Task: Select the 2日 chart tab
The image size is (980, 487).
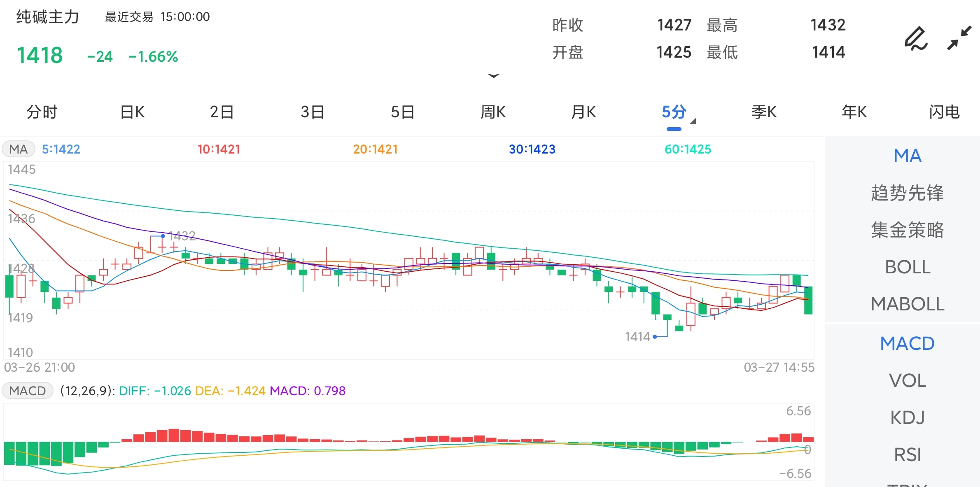Action: coord(222,112)
